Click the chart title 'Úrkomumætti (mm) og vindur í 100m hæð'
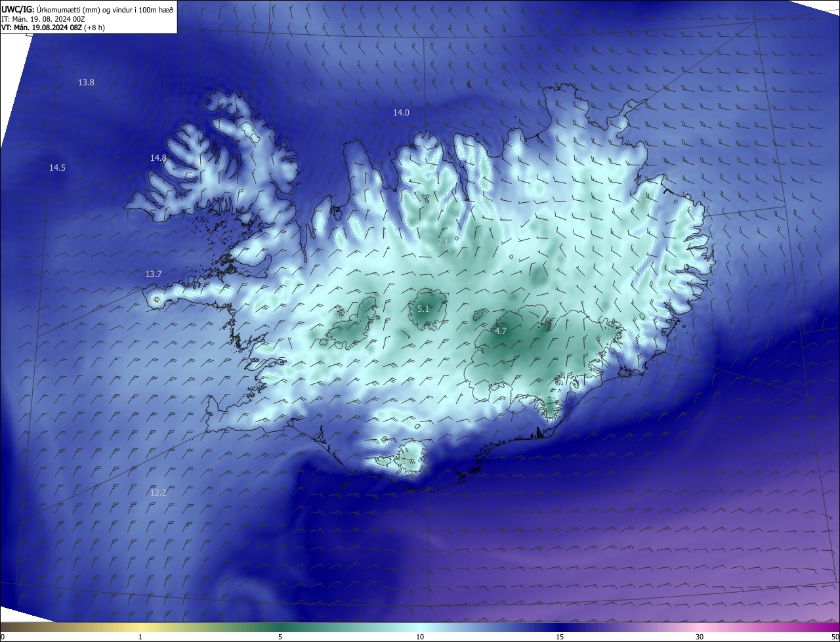 coord(105,11)
